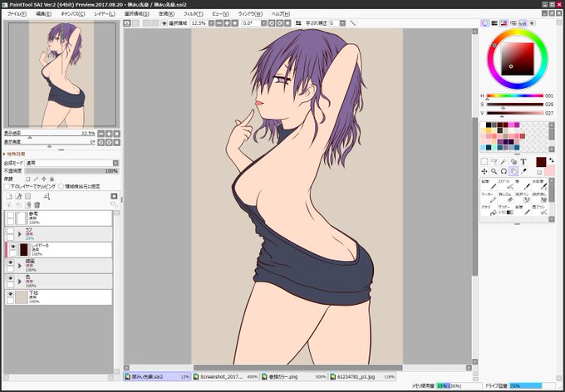Expand the 線画 layer folder
The height and width of the screenshot is (392, 565).
tap(20, 266)
